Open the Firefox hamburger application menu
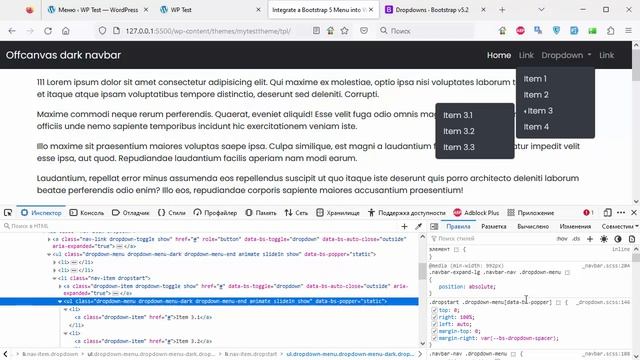 coord(629,31)
